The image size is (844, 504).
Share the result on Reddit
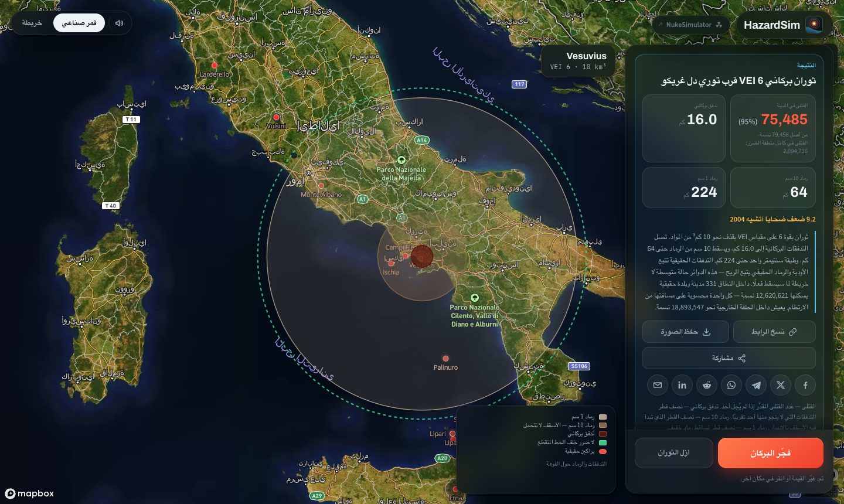click(707, 385)
